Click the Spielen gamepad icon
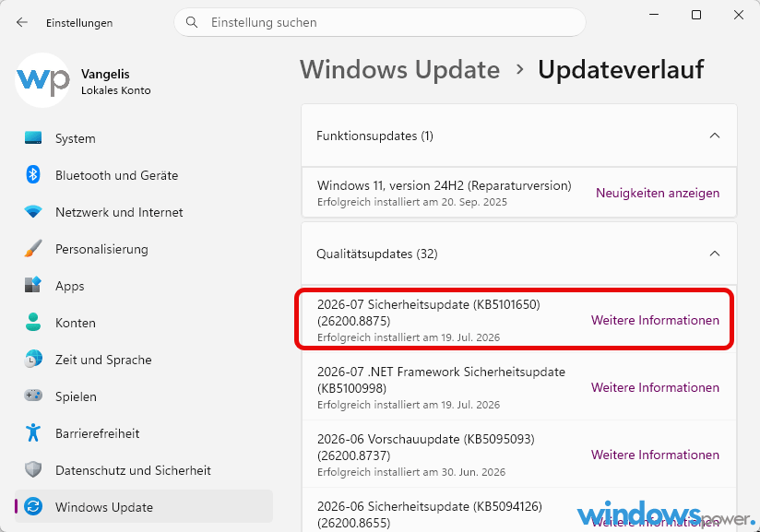Screen dimensions: 760x532 click(33, 396)
